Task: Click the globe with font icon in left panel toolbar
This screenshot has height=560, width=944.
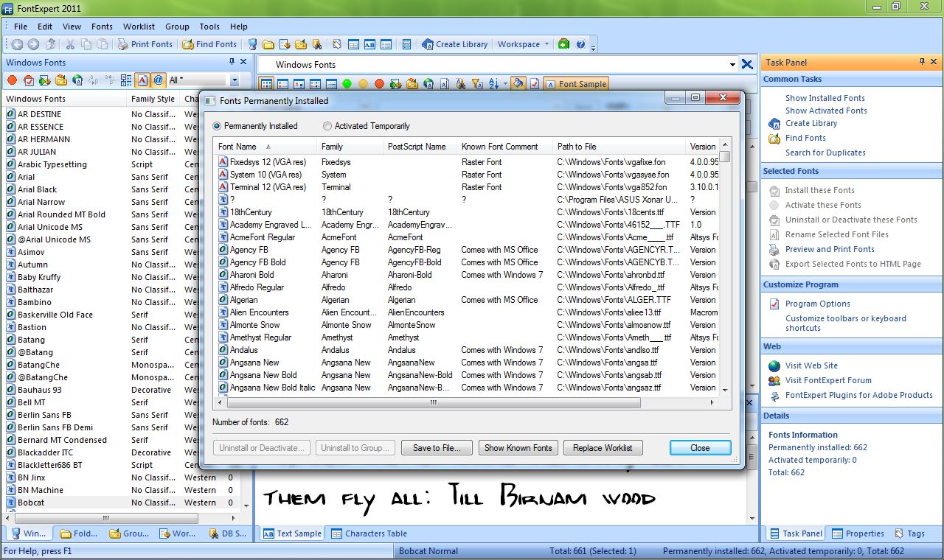Action: [77, 80]
